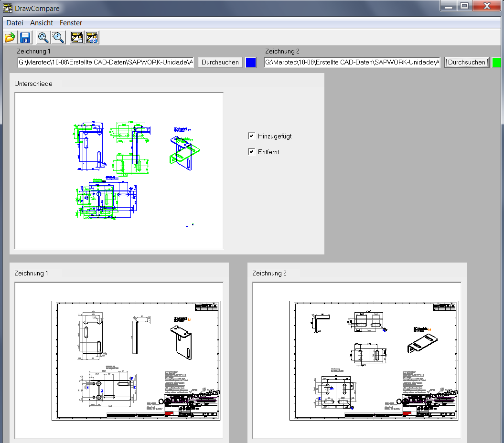Click the DrawCompare icon in the title bar
Image resolution: width=504 pixels, height=443 pixels.
pos(7,8)
